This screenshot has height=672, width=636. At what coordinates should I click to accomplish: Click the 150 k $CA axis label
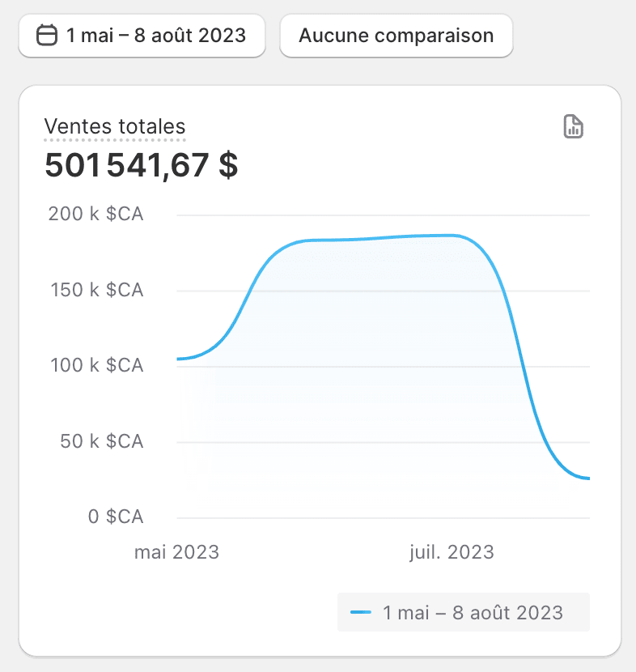point(95,290)
